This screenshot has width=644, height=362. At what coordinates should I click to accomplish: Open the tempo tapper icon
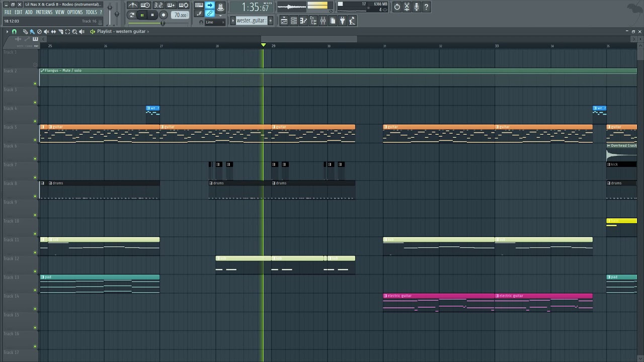[352, 21]
